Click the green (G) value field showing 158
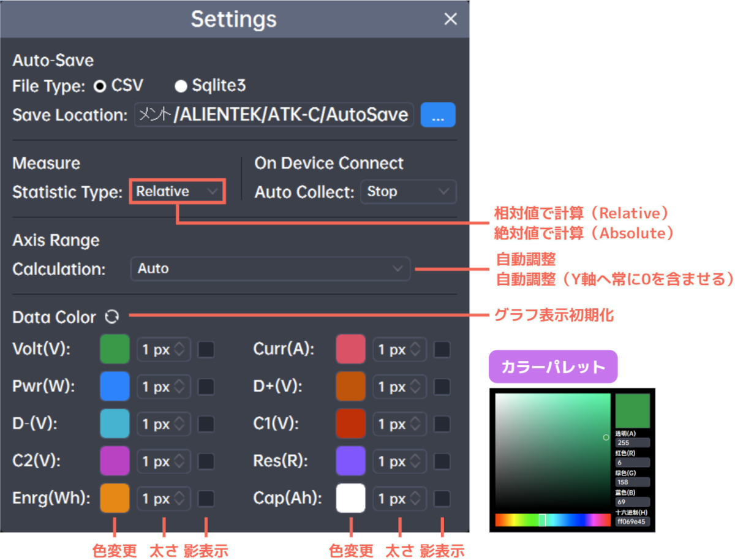The image size is (735, 560). coord(633,482)
